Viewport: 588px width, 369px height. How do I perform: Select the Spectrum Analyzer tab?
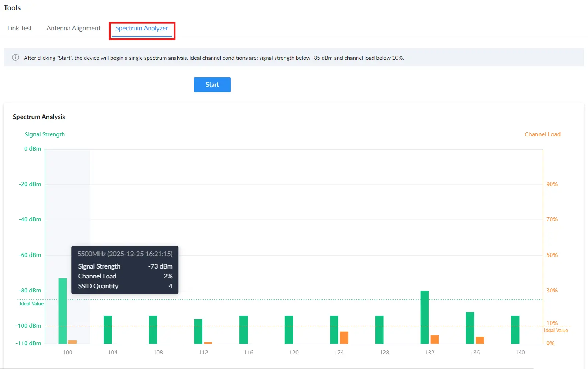(142, 28)
